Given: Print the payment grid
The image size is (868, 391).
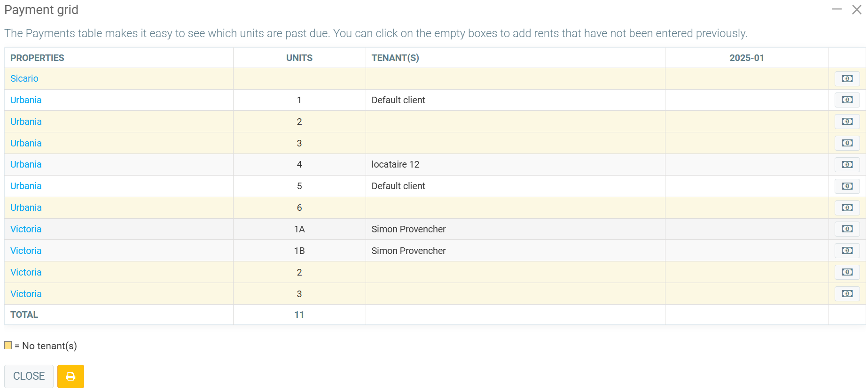Looking at the screenshot, I should coord(70,376).
